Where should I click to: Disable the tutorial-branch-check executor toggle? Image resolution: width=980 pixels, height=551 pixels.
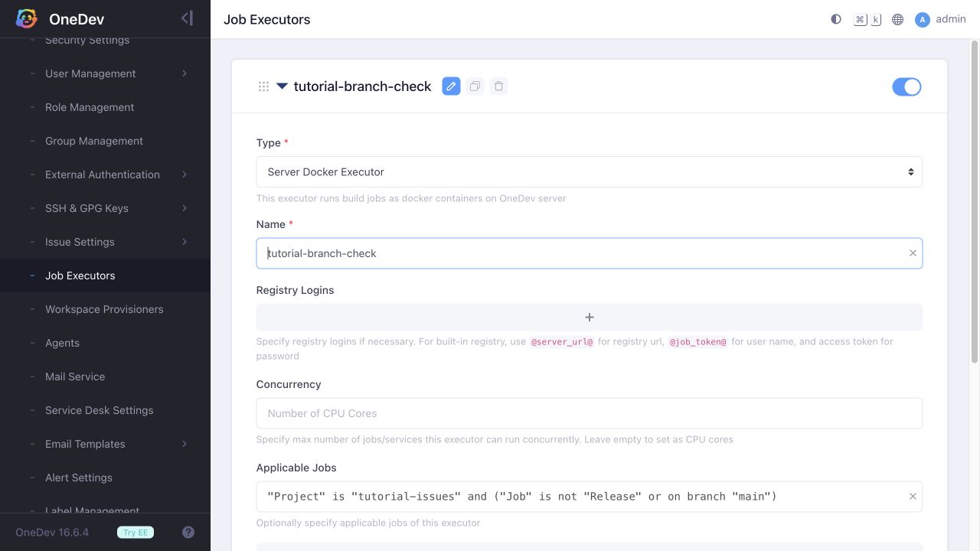point(906,86)
